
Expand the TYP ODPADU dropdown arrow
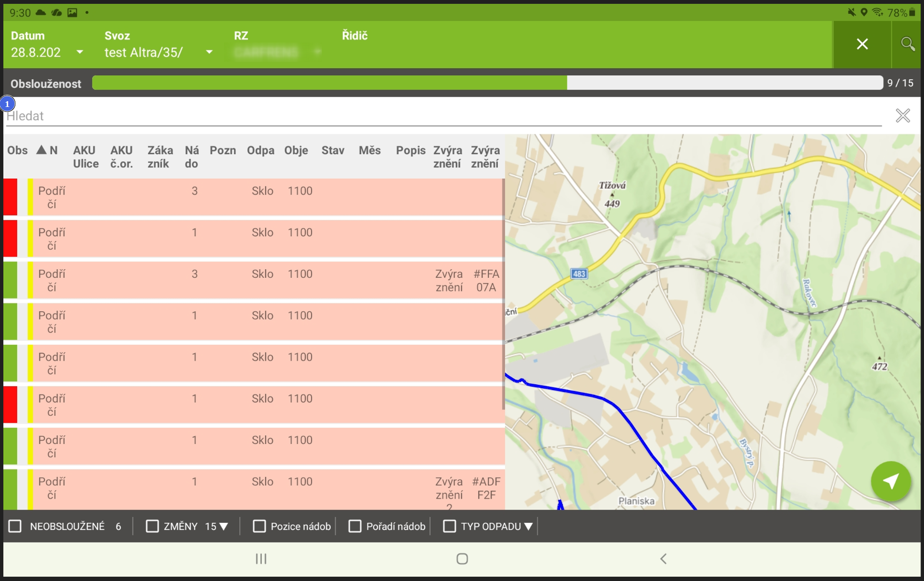tap(528, 526)
